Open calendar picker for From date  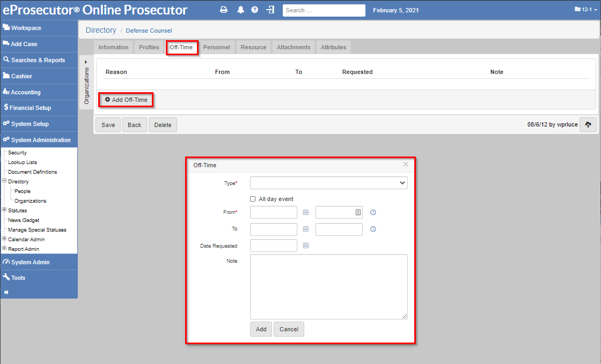tap(306, 213)
